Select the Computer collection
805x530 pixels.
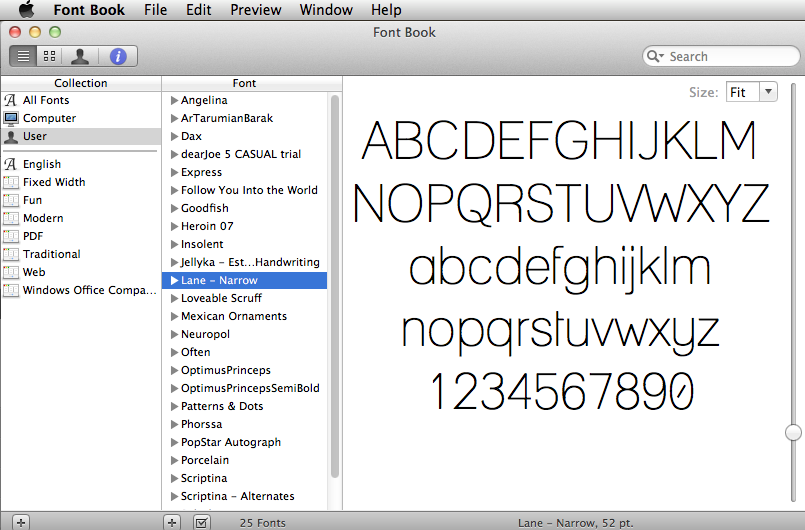81,118
